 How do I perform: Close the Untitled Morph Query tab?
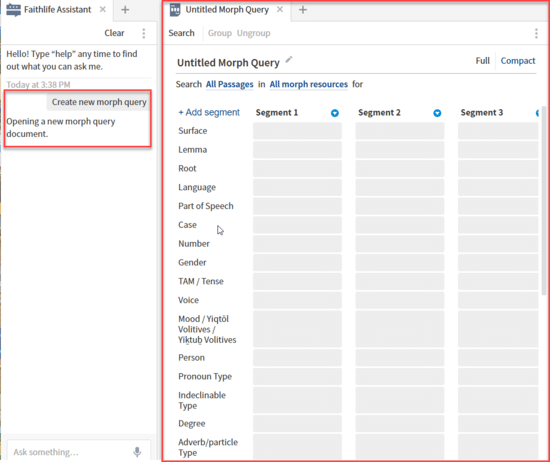[280, 9]
